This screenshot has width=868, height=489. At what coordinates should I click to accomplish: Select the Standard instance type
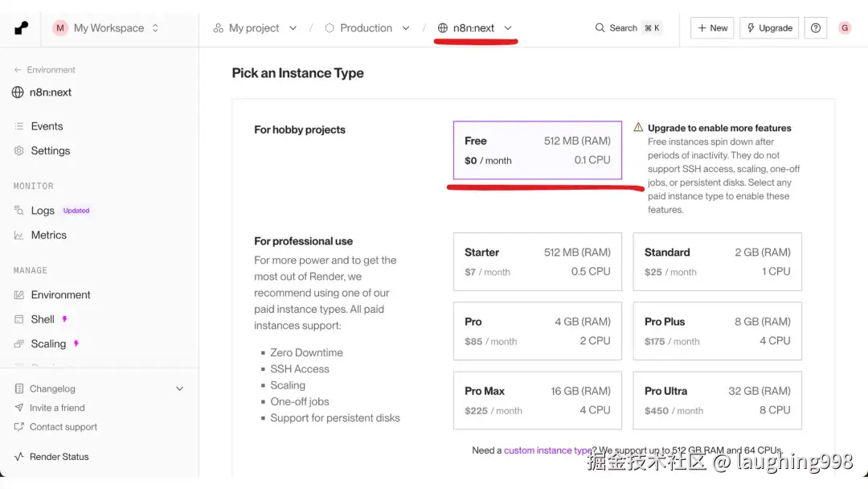pos(718,261)
